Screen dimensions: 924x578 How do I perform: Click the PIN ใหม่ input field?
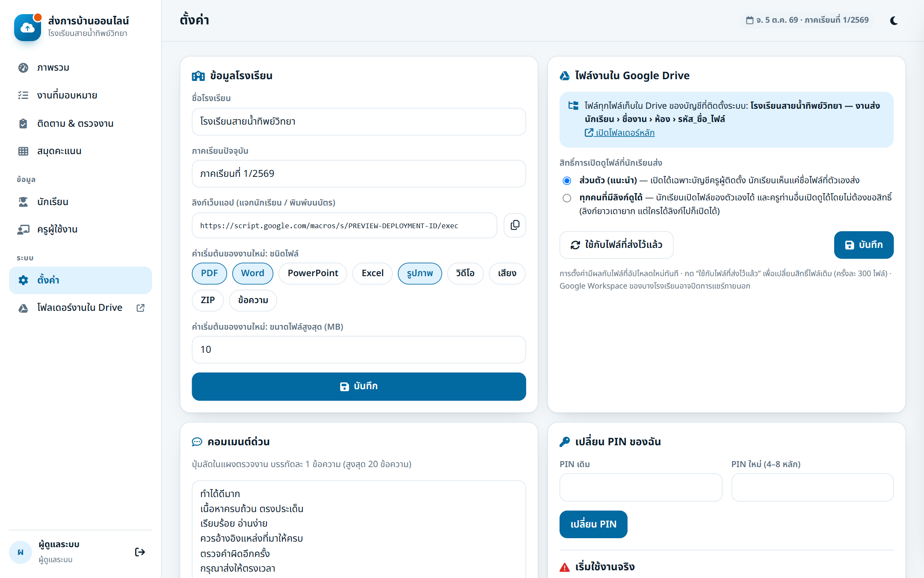click(812, 487)
